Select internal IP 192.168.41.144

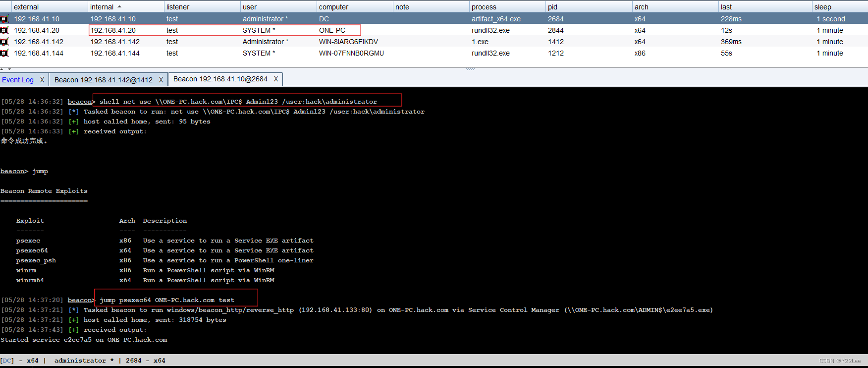coord(115,53)
